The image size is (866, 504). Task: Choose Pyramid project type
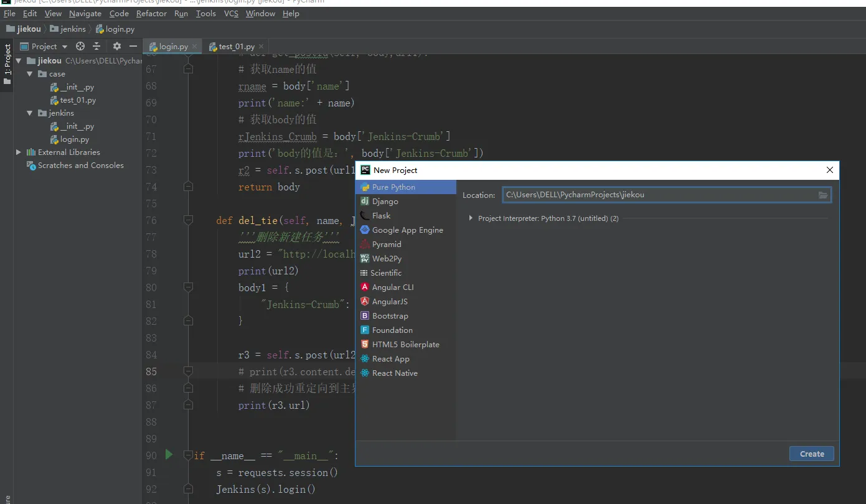pyautogui.click(x=405, y=245)
